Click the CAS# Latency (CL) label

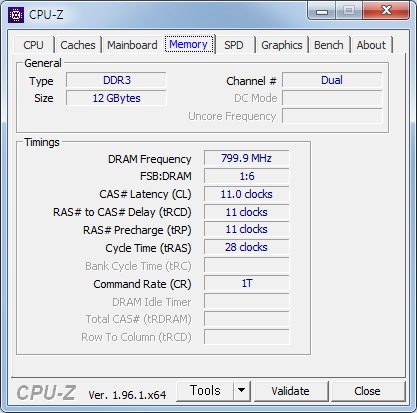pos(145,194)
